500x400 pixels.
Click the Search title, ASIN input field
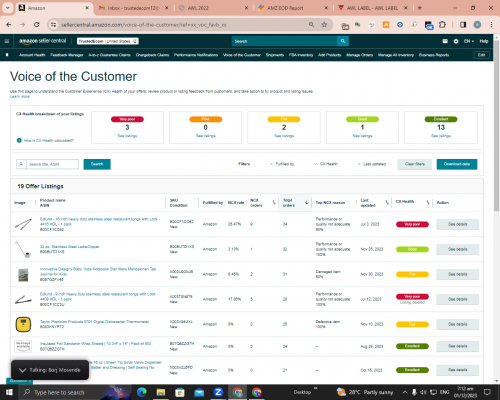[x=52, y=164]
